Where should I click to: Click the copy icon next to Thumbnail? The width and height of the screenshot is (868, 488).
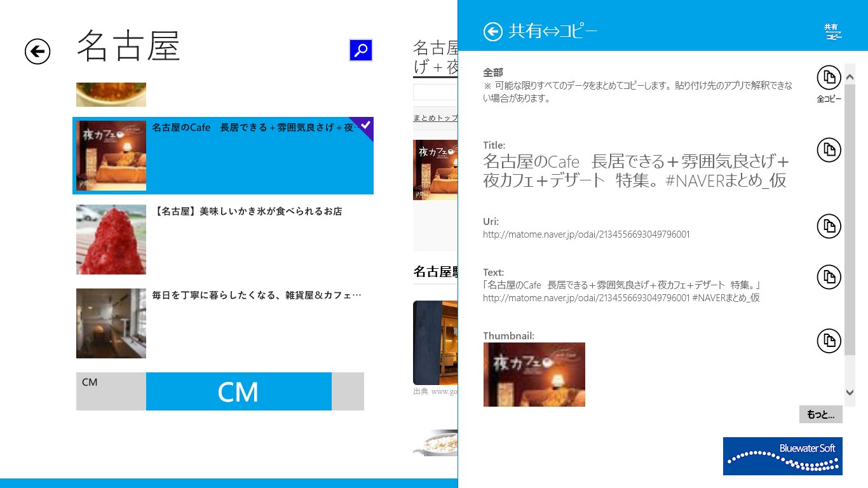click(x=829, y=341)
